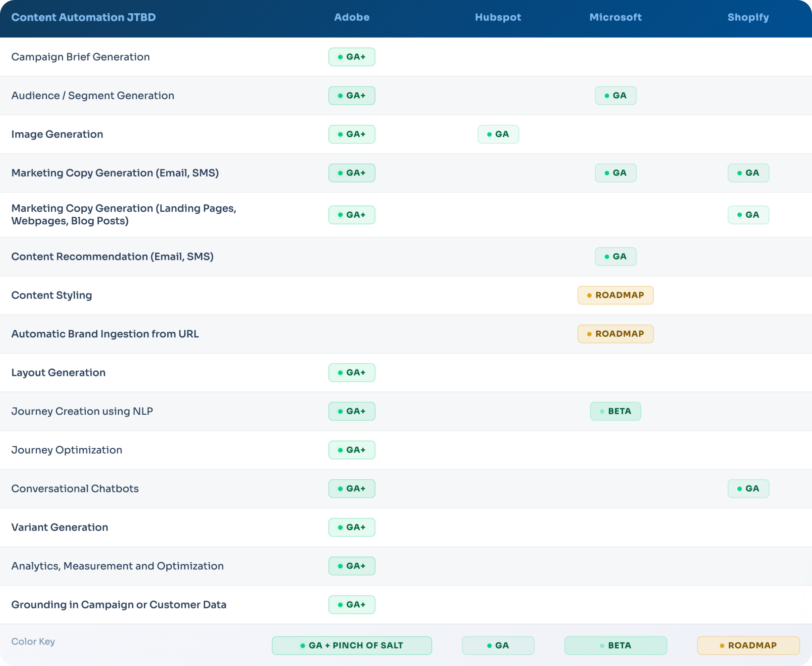This screenshot has height=666, width=812.
Task: Click Shopify's GA badge in Email, SMS copy row
Action: 748,173
